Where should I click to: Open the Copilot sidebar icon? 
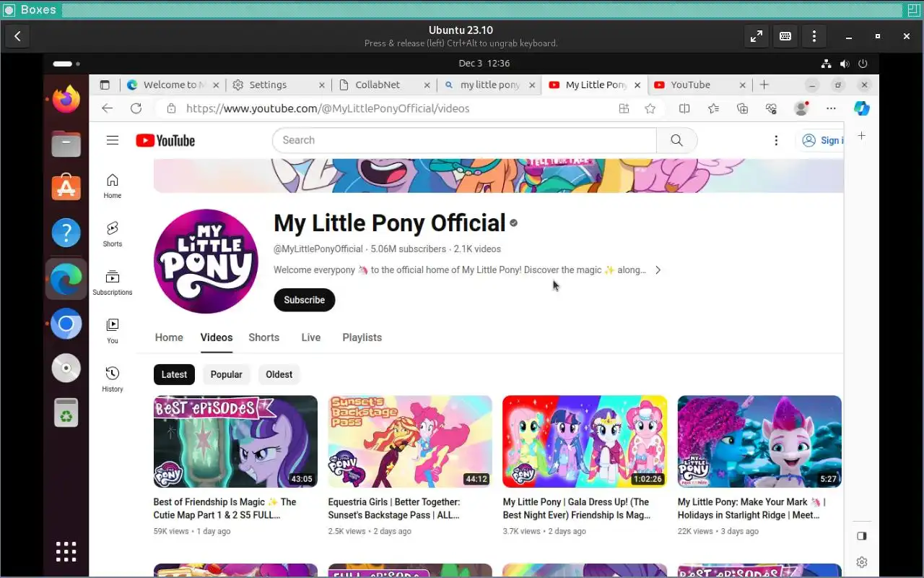click(x=861, y=108)
